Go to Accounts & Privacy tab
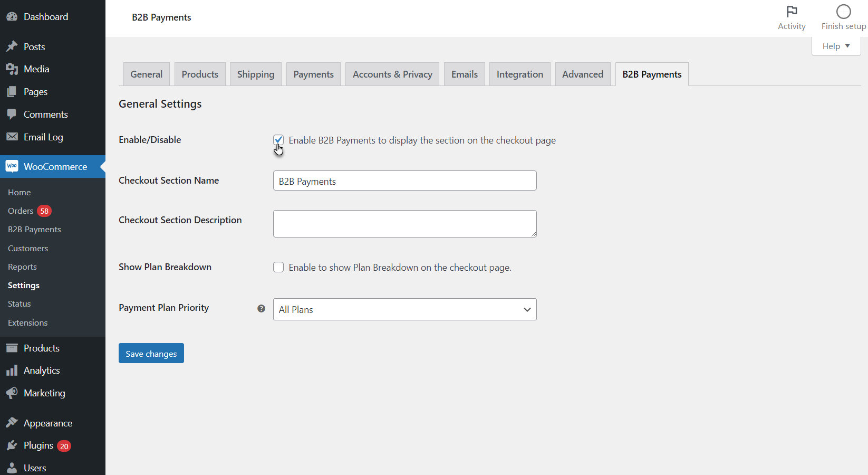Screen dimensions: 868x475 [392, 74]
